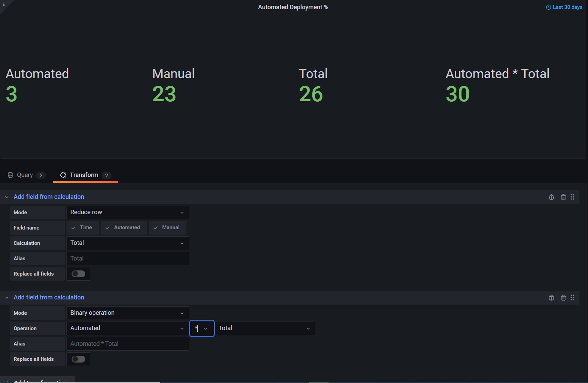The width and height of the screenshot is (588, 383).
Task: Click the Automated * Total stat value 30
Action: (458, 94)
